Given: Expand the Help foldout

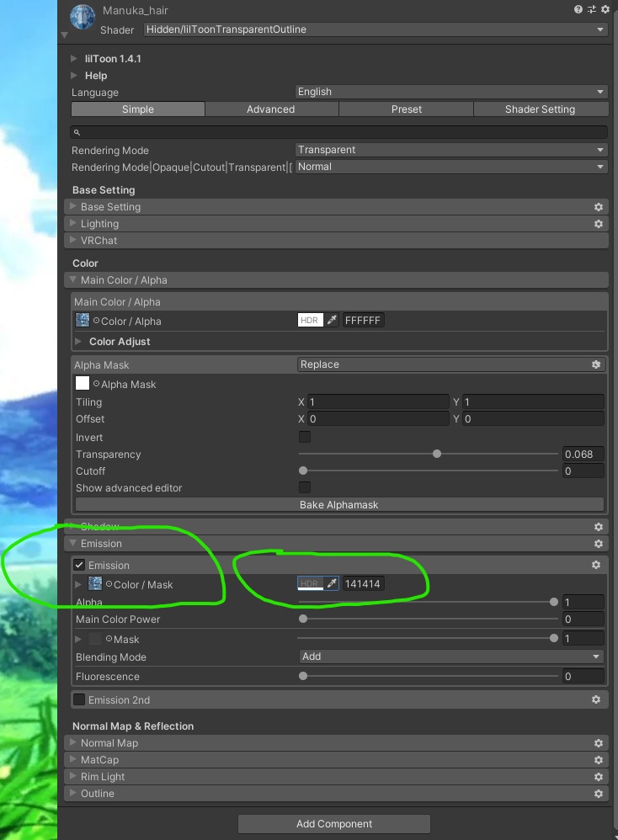Looking at the screenshot, I should 74,76.
